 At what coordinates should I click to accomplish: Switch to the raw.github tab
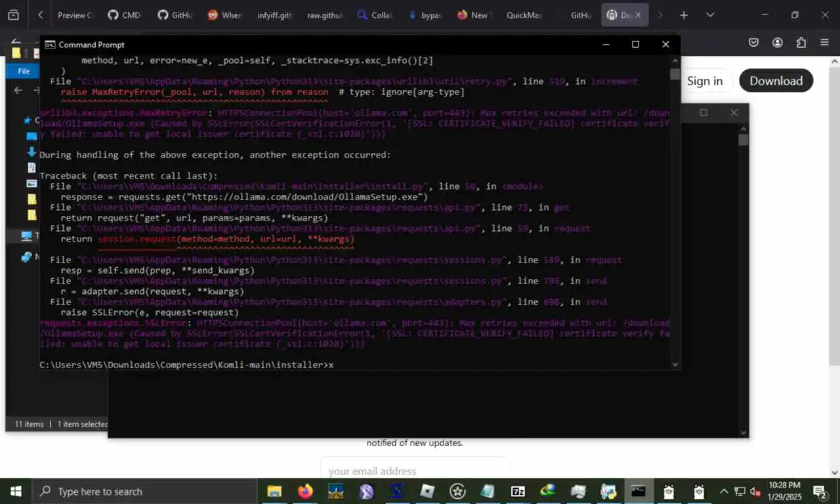tap(324, 14)
